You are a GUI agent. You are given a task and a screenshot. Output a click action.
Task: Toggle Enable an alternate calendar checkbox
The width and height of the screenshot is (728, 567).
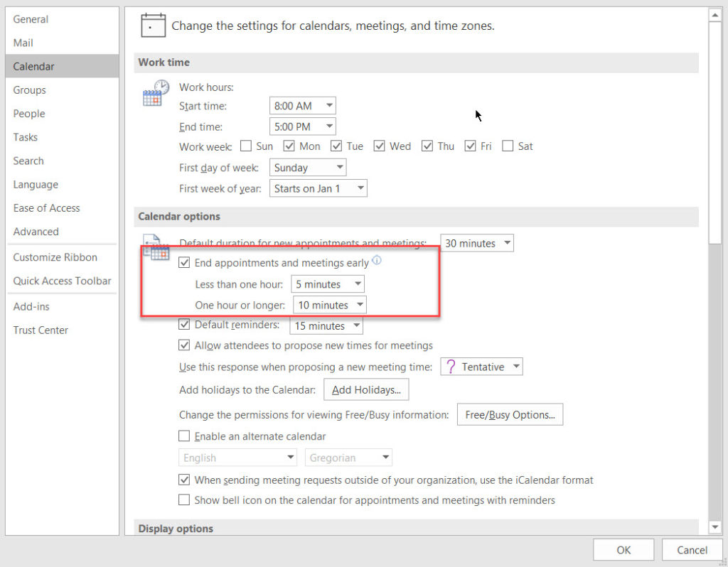coord(184,436)
